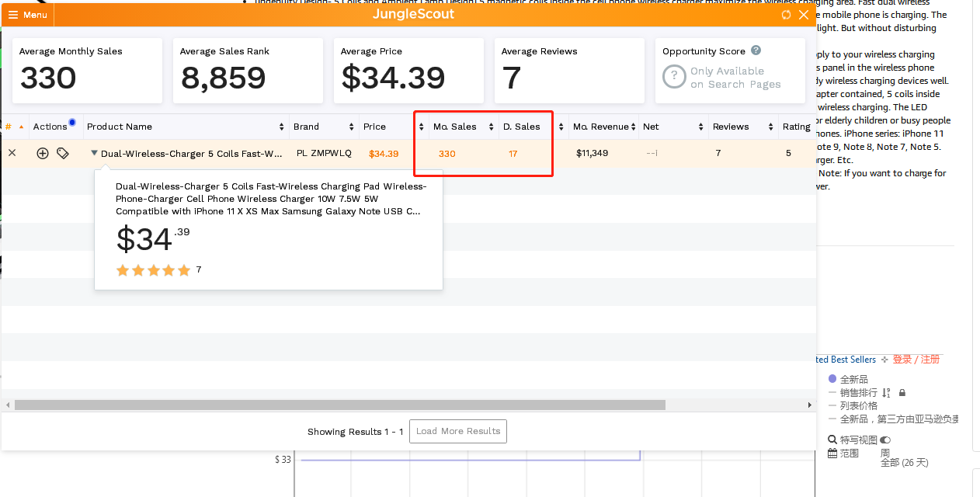Click the Average Sales Rank 8,859 value

pos(224,78)
